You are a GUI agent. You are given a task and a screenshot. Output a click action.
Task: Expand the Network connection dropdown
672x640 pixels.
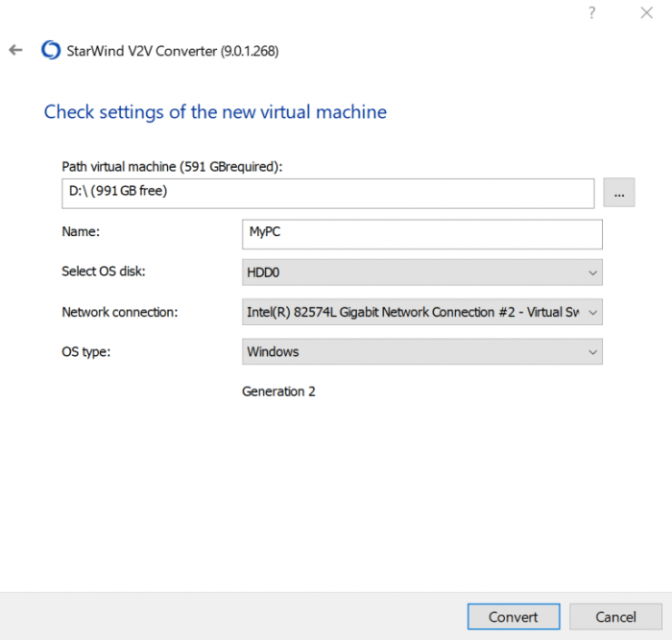[x=422, y=312]
